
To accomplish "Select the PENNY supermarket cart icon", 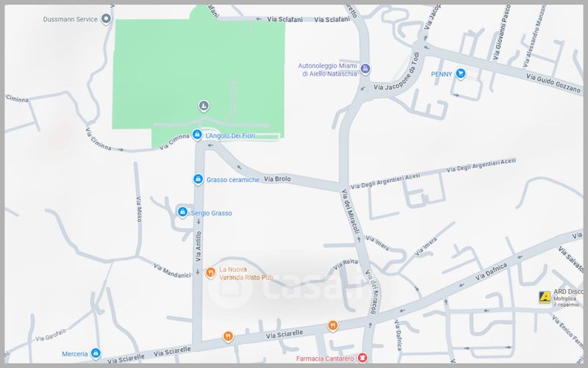I will pos(461,73).
